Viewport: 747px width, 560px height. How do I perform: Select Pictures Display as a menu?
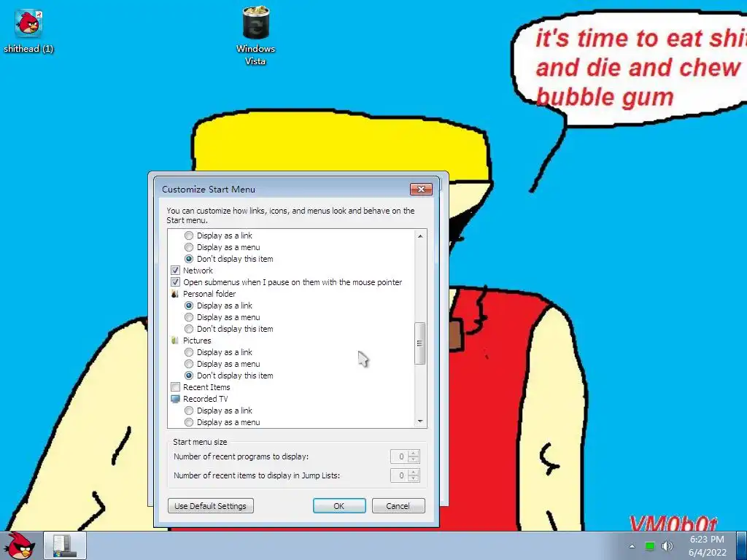(189, 364)
